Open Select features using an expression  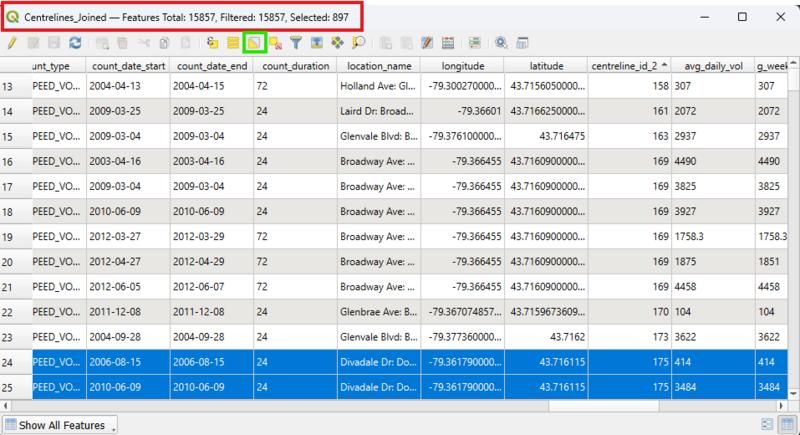213,43
